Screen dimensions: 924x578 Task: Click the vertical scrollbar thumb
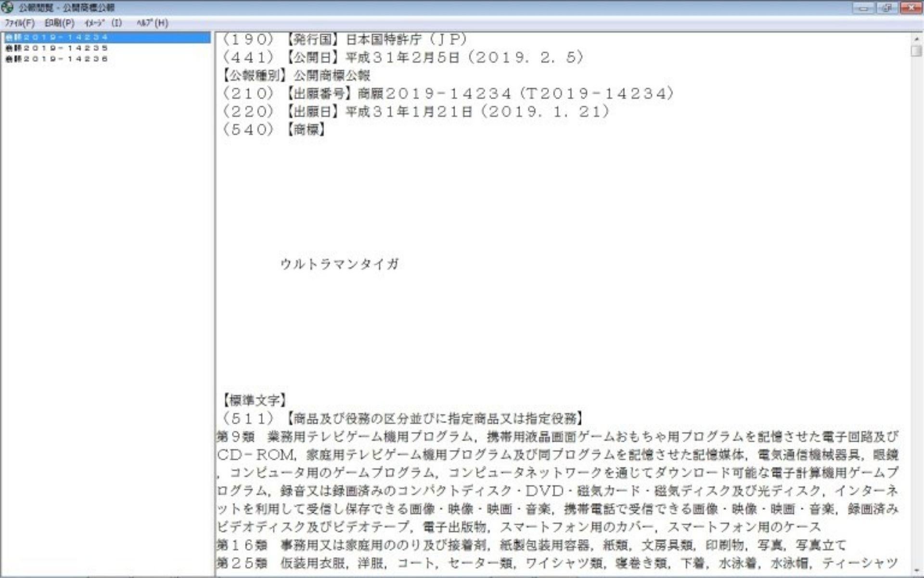click(916, 51)
